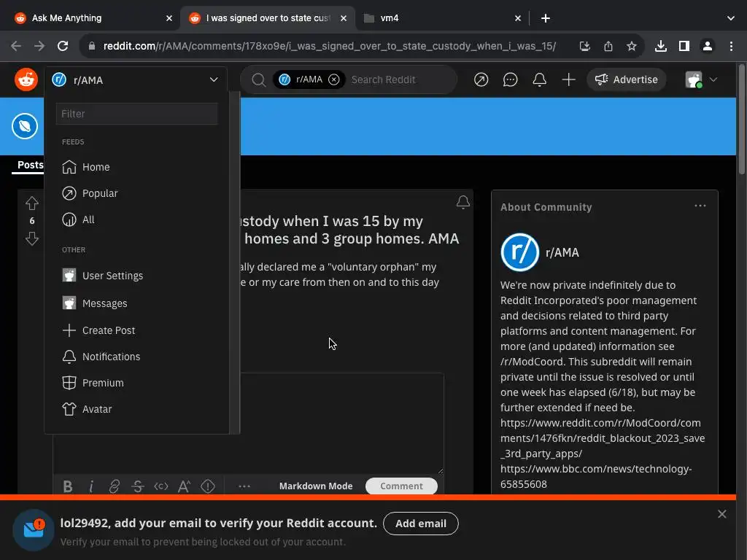Click the plus create post icon in header
Viewport: 747px width, 560px height.
(x=568, y=79)
